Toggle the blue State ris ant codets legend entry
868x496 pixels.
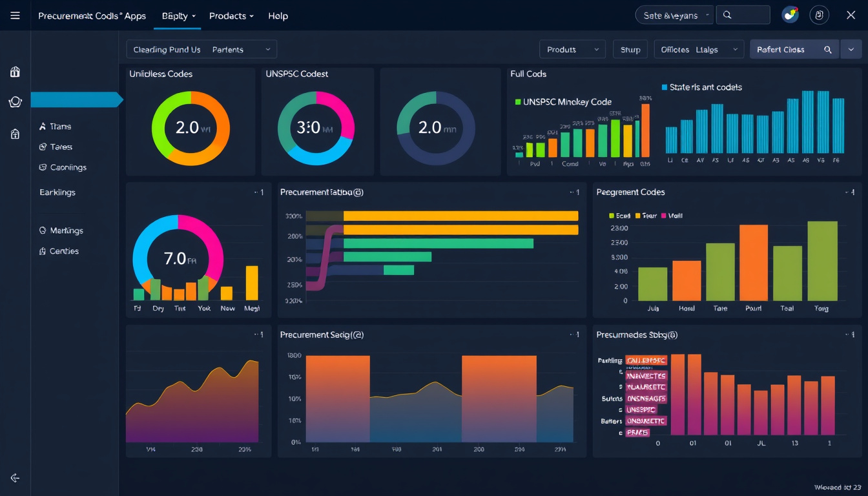[665, 87]
